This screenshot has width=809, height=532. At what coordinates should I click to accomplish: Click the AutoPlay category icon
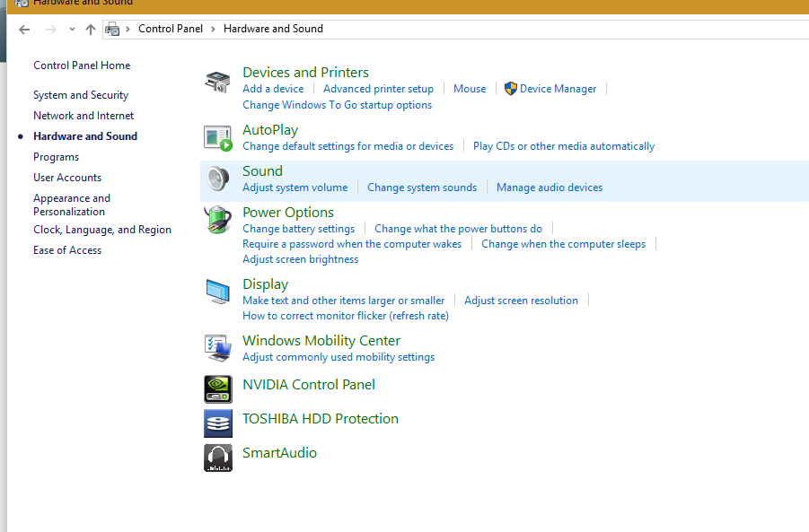point(217,138)
